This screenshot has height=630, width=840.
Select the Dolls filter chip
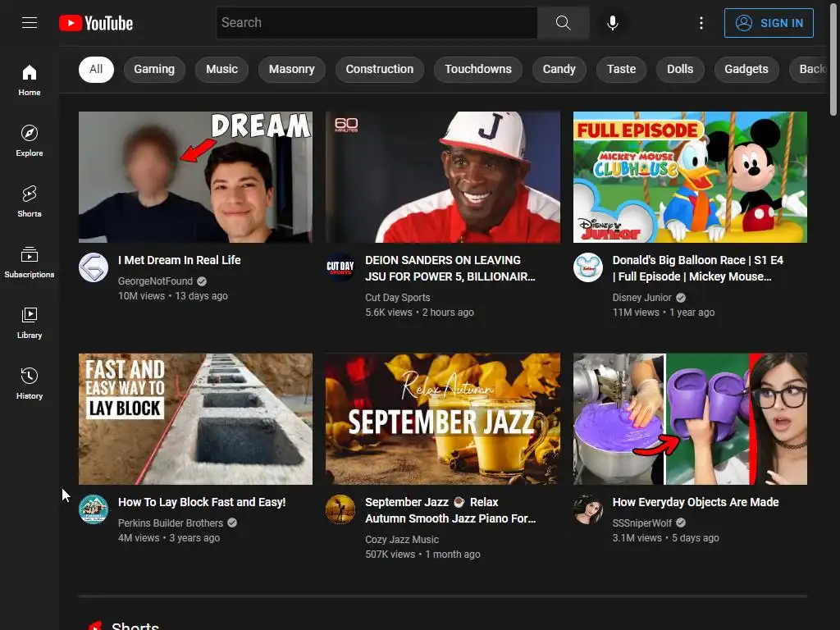tap(680, 69)
